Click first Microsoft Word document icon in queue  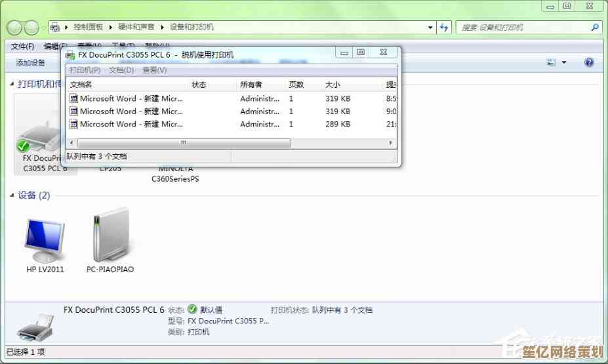click(x=74, y=98)
